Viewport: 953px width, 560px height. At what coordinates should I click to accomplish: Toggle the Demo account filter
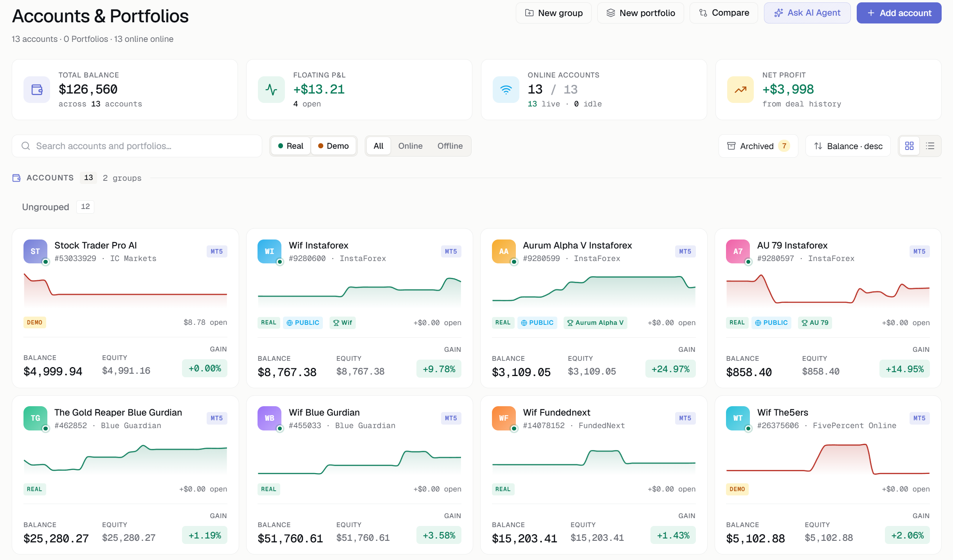click(x=333, y=146)
